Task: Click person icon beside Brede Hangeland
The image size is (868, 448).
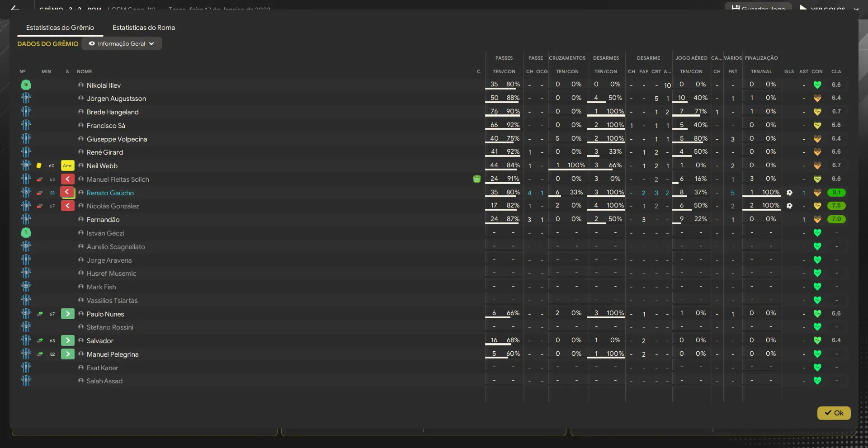Action: click(x=81, y=112)
